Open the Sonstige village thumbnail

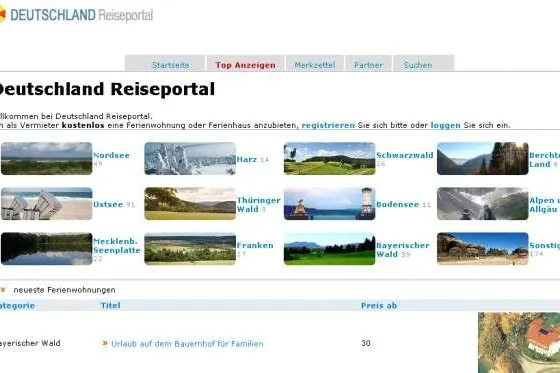[x=482, y=249]
